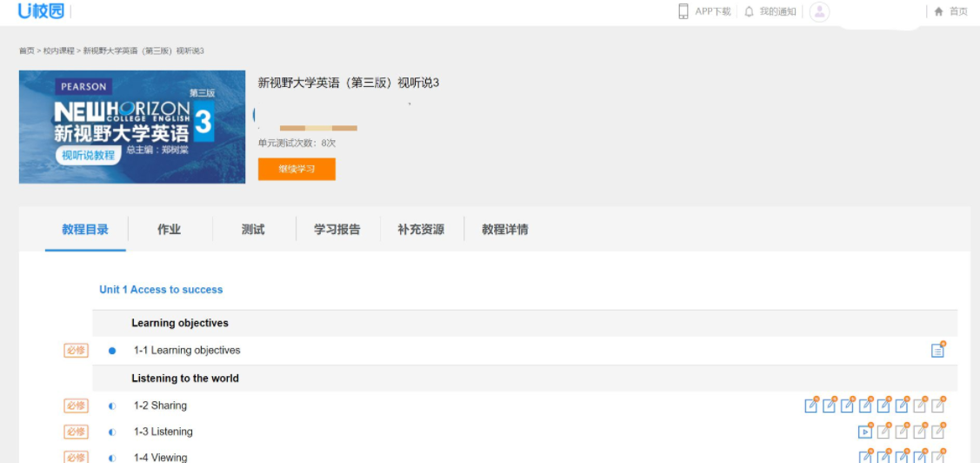The height and width of the screenshot is (463, 980).
Task: Click the course progress bar
Action: click(318, 128)
